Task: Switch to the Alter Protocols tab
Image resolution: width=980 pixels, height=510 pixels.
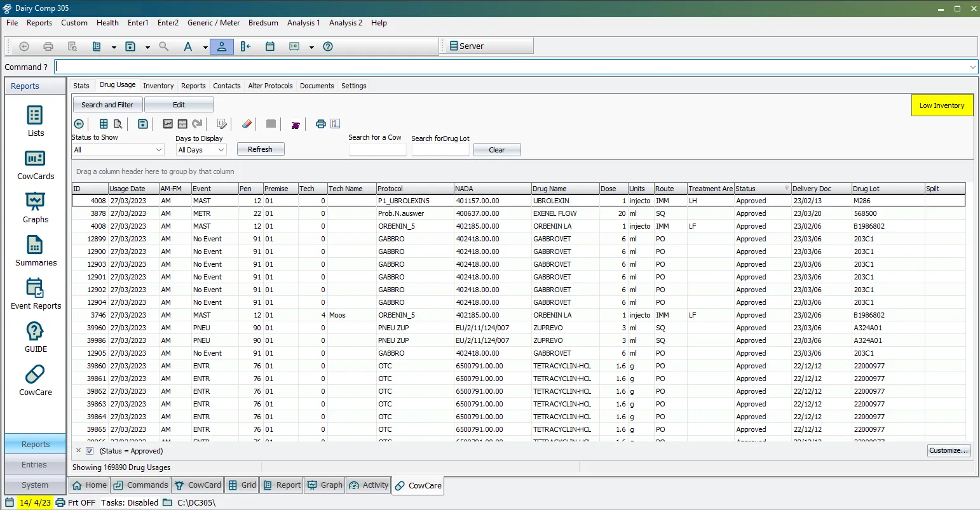Action: coord(270,86)
